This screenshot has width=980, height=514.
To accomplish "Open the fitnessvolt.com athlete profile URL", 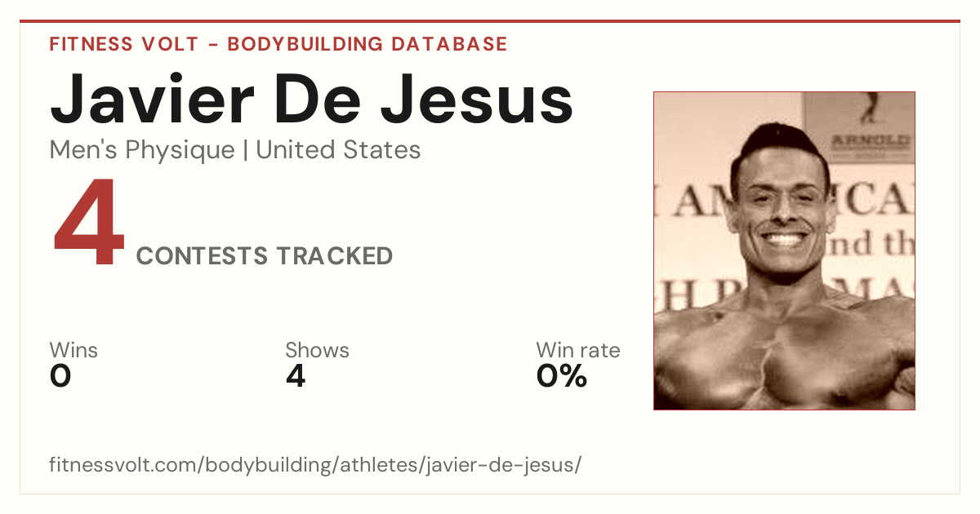I will [315, 465].
